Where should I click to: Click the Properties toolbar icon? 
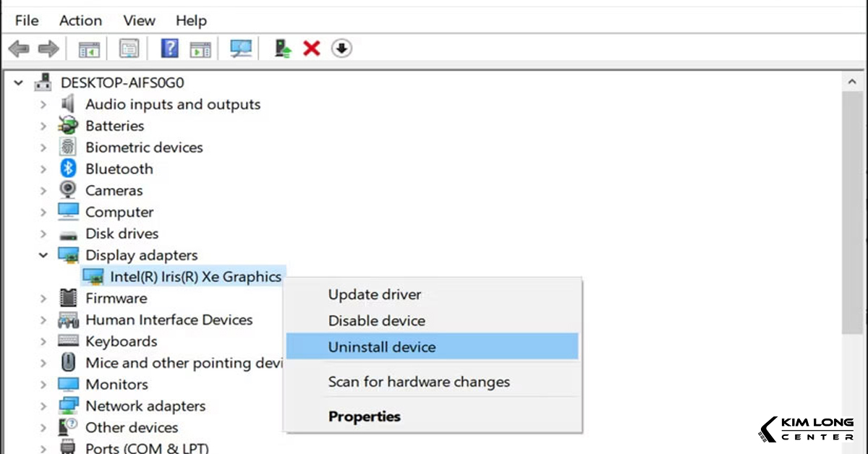[129, 48]
